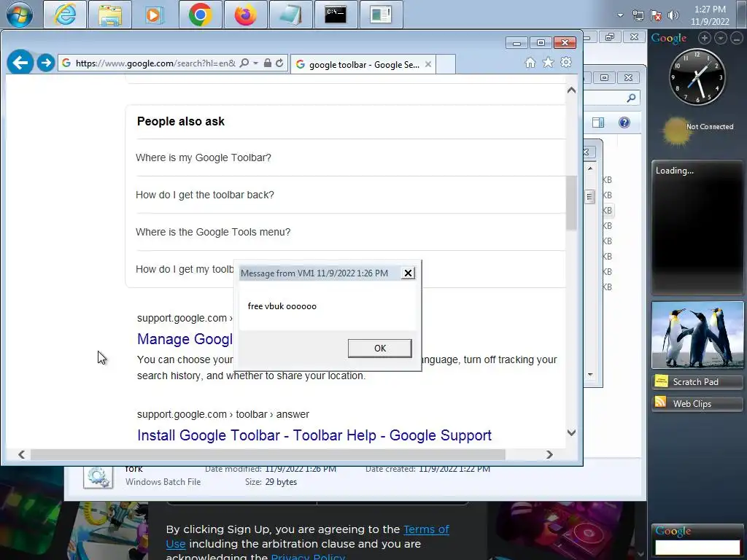Open the Scratch Pad gadget
The image size is (747, 560).
pyautogui.click(x=697, y=382)
